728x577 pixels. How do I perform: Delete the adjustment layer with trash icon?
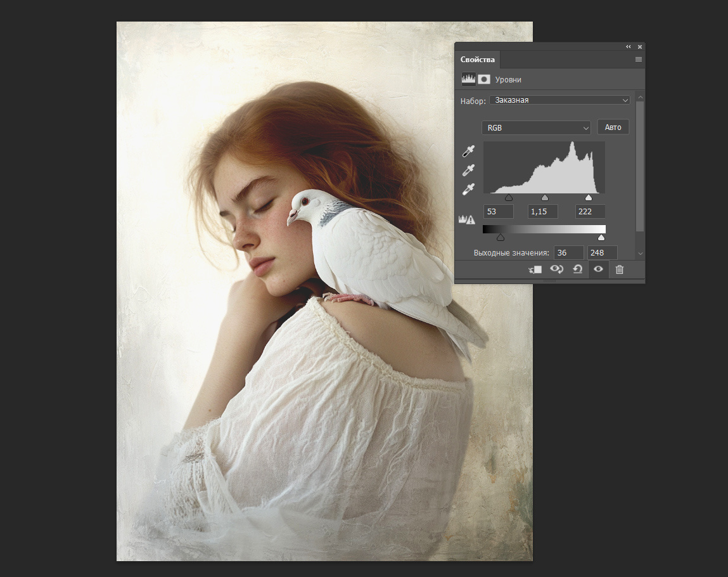pos(620,269)
